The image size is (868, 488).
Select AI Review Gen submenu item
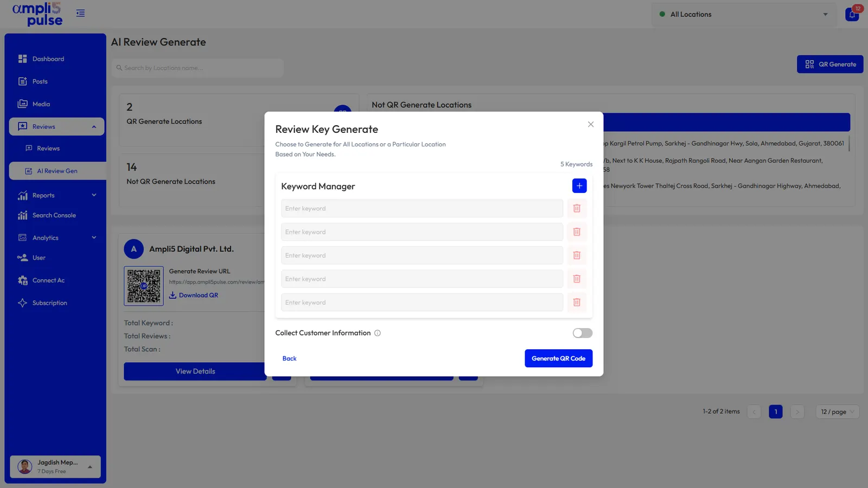pos(58,171)
